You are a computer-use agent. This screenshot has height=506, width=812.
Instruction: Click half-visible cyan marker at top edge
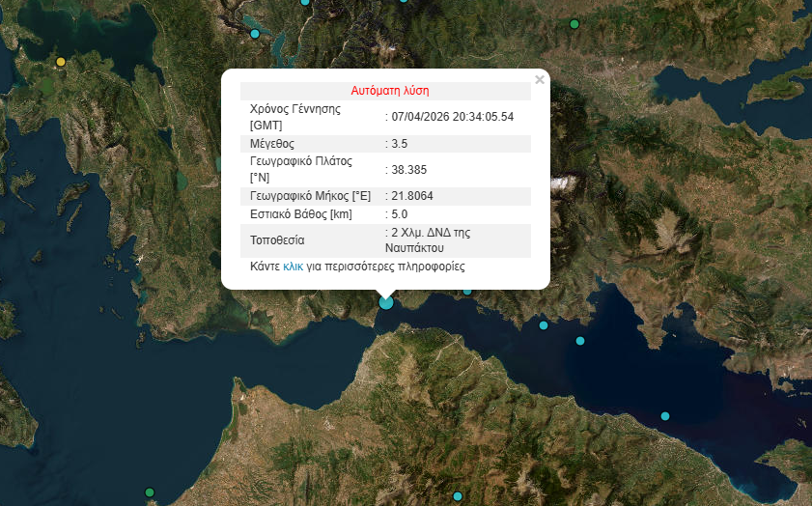[305, 2]
